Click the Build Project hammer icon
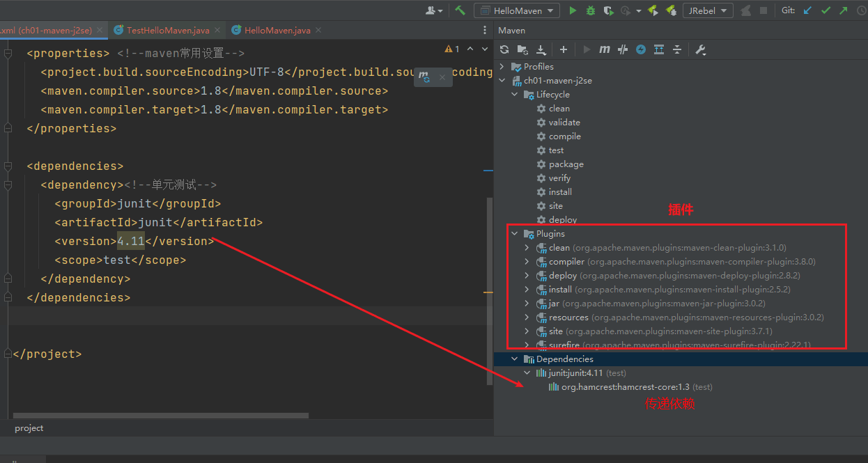Screen dimensions: 868x463 [460, 10]
